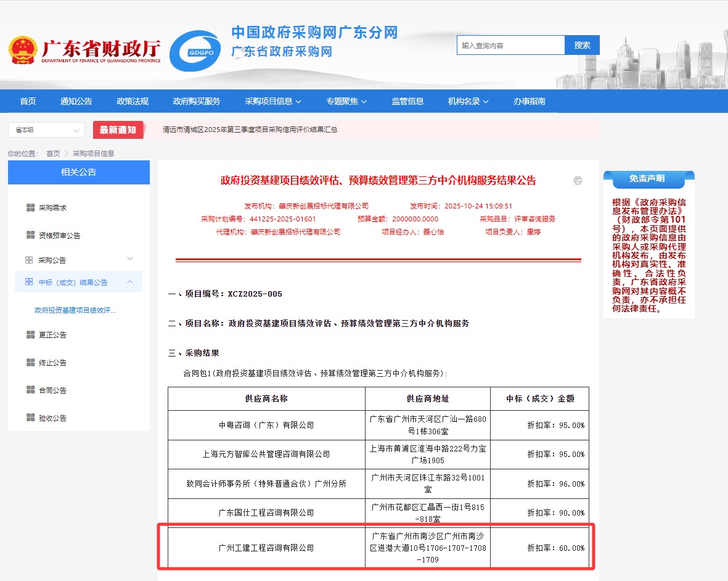
Task: Click the 资格预审公告 sidebar icon
Action: pos(30,235)
